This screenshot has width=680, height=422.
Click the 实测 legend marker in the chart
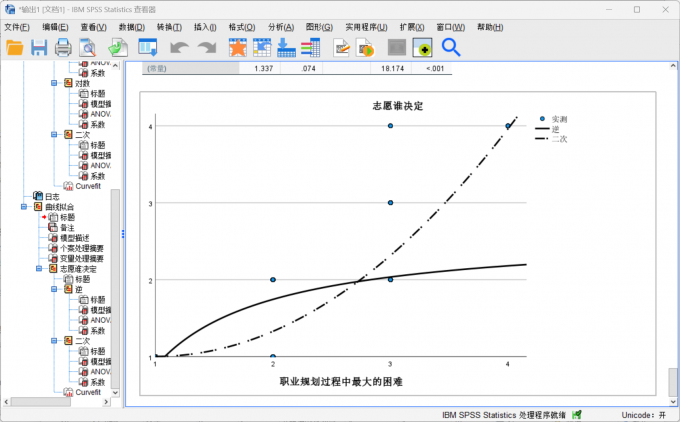[x=542, y=119]
